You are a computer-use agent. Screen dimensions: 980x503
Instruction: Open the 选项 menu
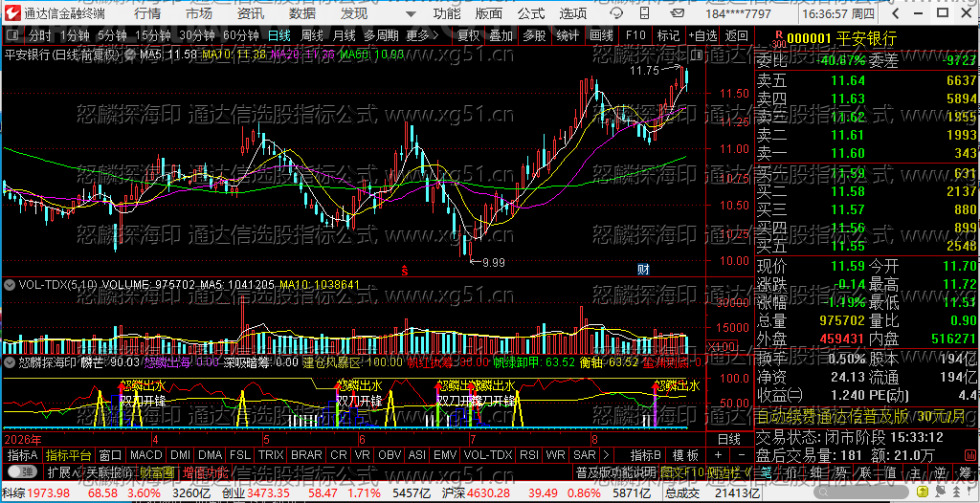(572, 13)
